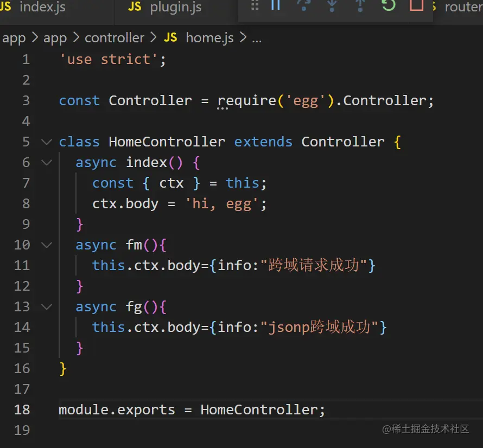Select the home.js breadcrumb
The image size is (483, 448).
coord(209,38)
